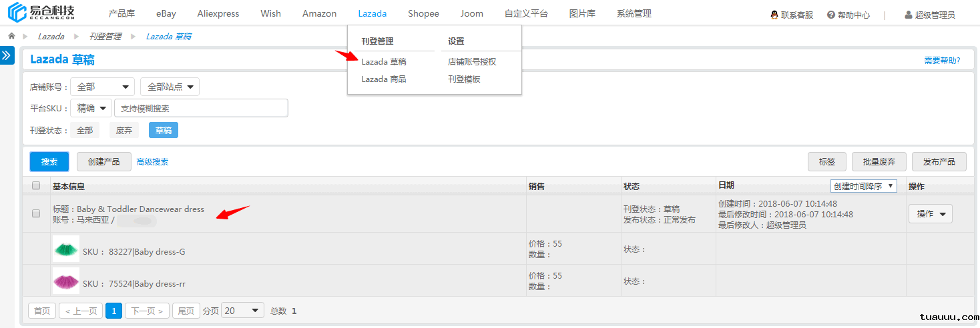Image resolution: width=980 pixels, height=328 pixels.
Task: Click the home icon in breadcrumb
Action: (11, 36)
